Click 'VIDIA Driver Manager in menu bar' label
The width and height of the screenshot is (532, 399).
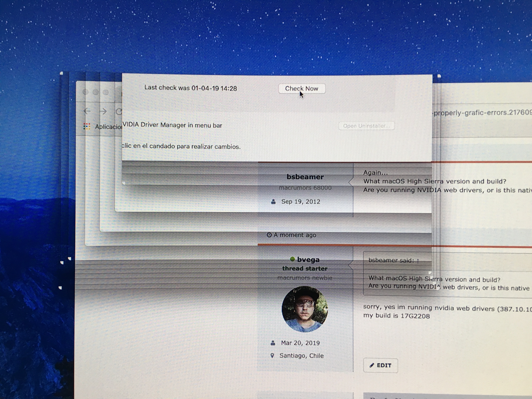pyautogui.click(x=172, y=125)
